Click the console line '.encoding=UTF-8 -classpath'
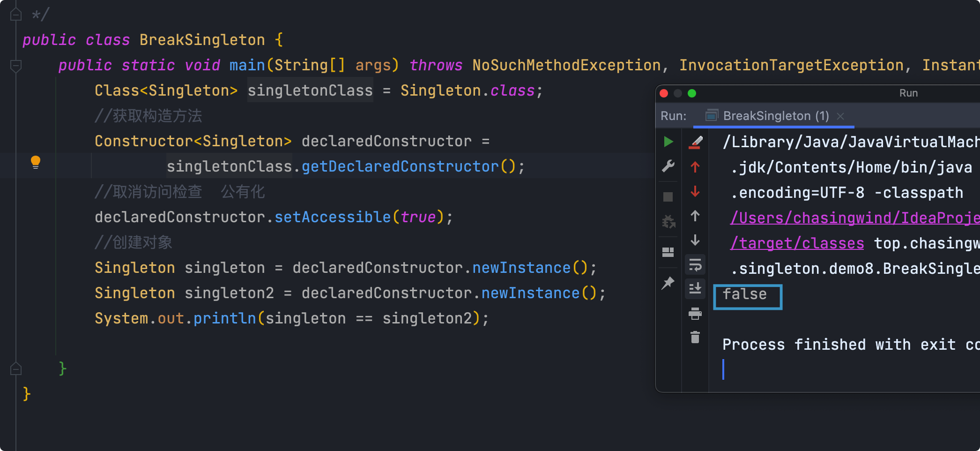This screenshot has width=980, height=451. pos(847,193)
